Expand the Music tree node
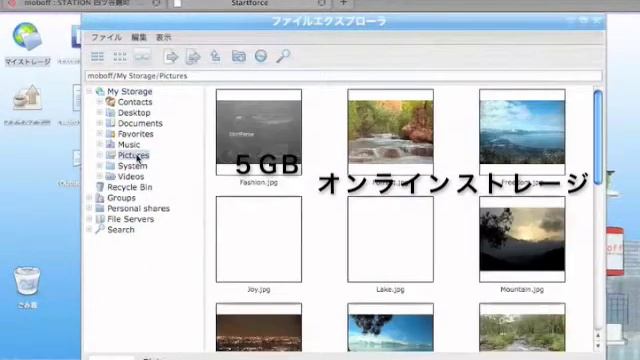The width and height of the screenshot is (640, 360). [x=100, y=144]
